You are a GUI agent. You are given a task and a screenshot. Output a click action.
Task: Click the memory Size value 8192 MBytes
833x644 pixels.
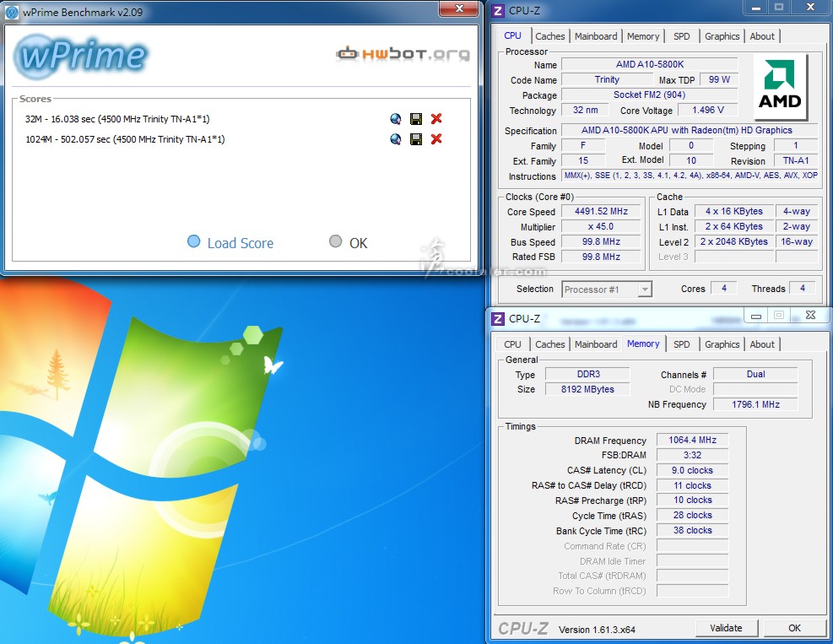(x=588, y=389)
